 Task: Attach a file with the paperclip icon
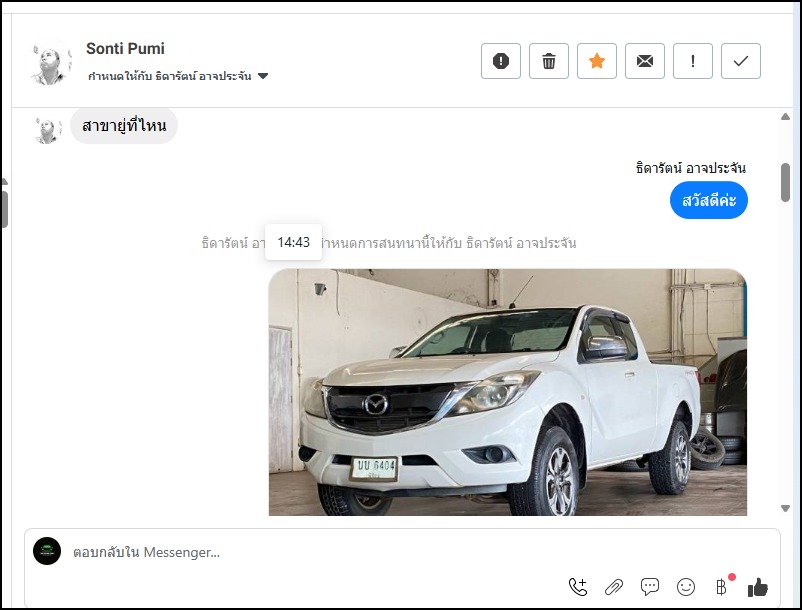(x=614, y=587)
